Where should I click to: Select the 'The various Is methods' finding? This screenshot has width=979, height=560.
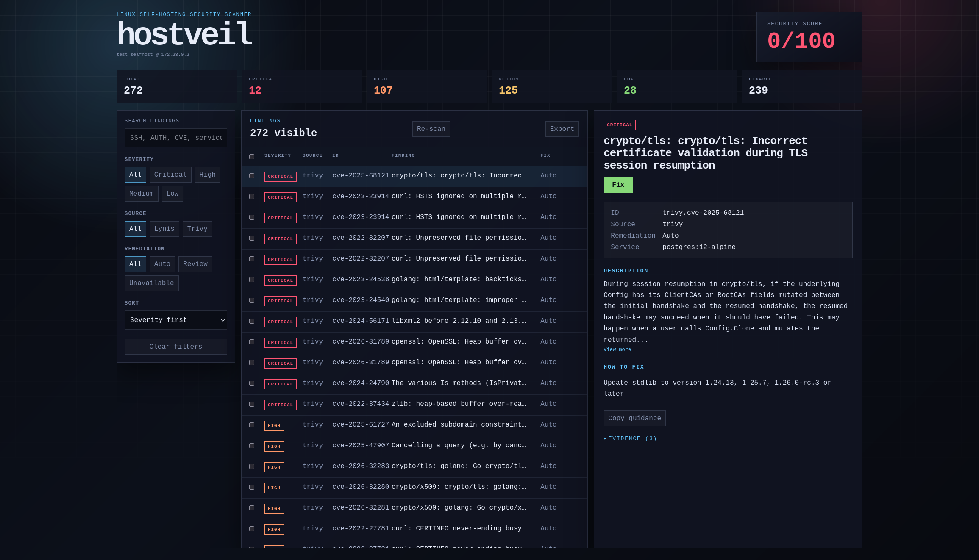tap(414, 383)
